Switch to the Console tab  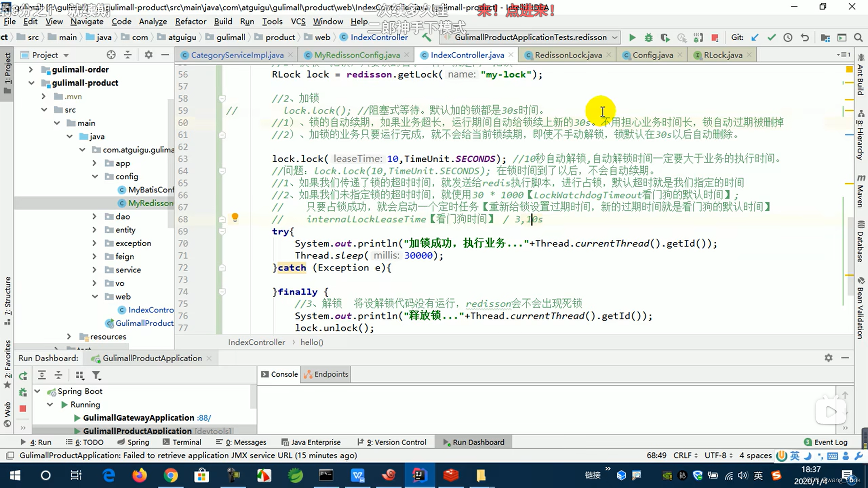click(284, 374)
